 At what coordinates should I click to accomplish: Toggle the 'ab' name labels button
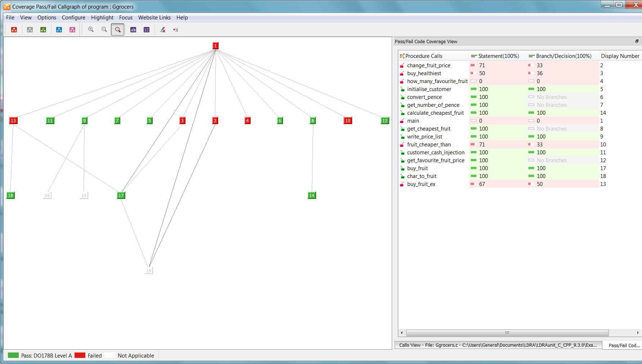[x=133, y=30]
